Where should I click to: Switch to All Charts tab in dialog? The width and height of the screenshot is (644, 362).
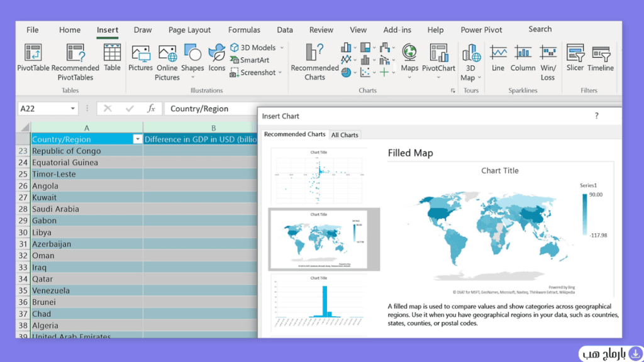(x=345, y=135)
